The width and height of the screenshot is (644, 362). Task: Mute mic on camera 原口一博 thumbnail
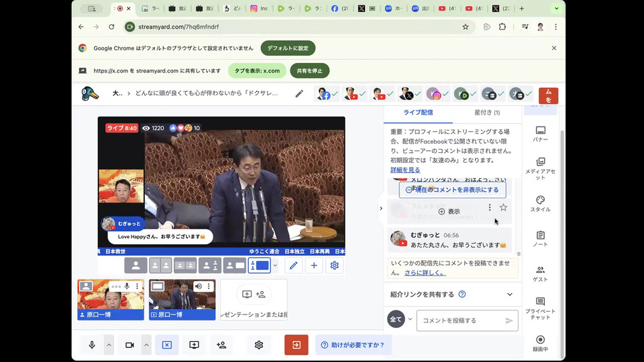[127, 286]
